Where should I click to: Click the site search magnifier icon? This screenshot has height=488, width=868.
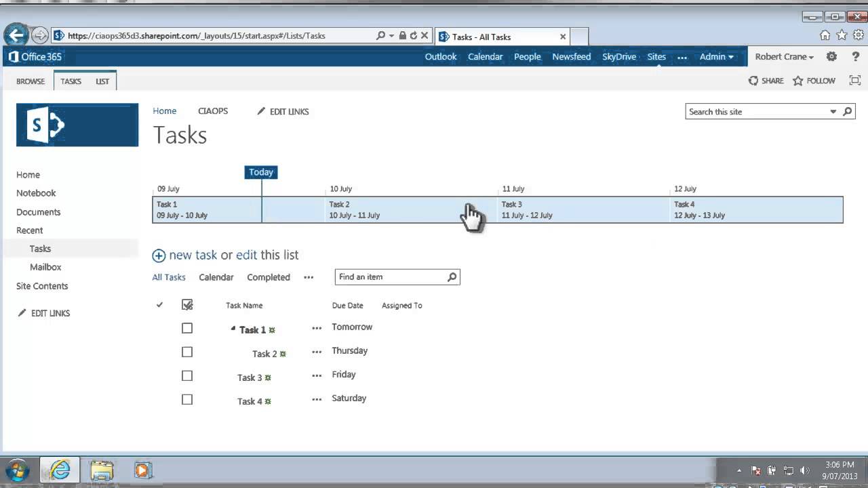coord(848,112)
